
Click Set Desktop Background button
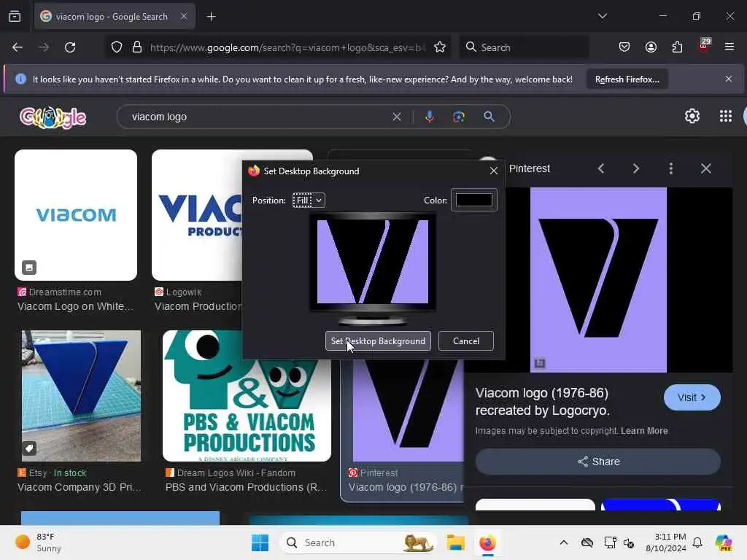pos(378,341)
